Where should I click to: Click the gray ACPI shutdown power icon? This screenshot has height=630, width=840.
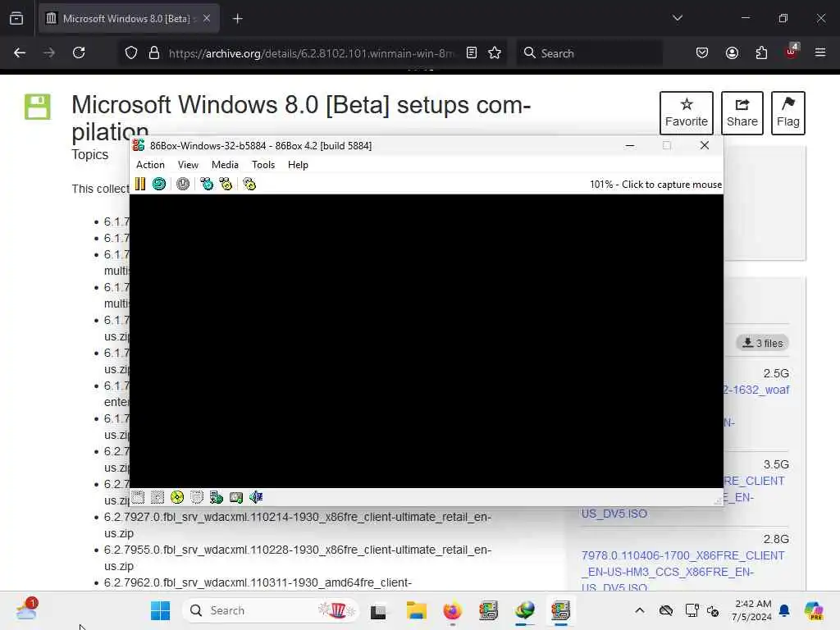point(183,184)
